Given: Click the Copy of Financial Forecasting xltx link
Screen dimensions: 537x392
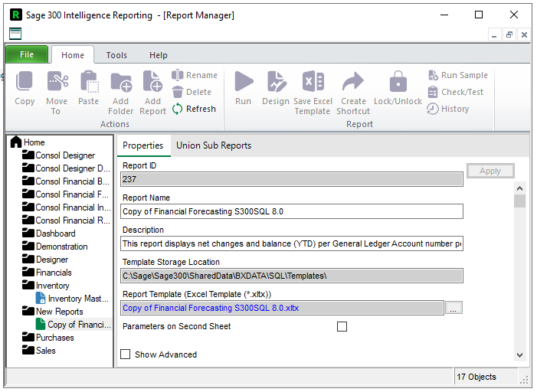Looking at the screenshot, I should (x=211, y=308).
